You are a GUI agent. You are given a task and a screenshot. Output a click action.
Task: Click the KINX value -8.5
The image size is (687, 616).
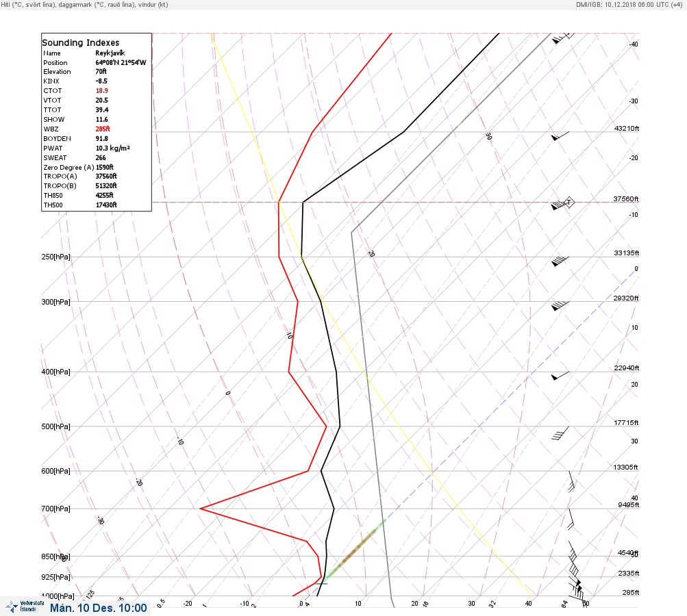101,81
